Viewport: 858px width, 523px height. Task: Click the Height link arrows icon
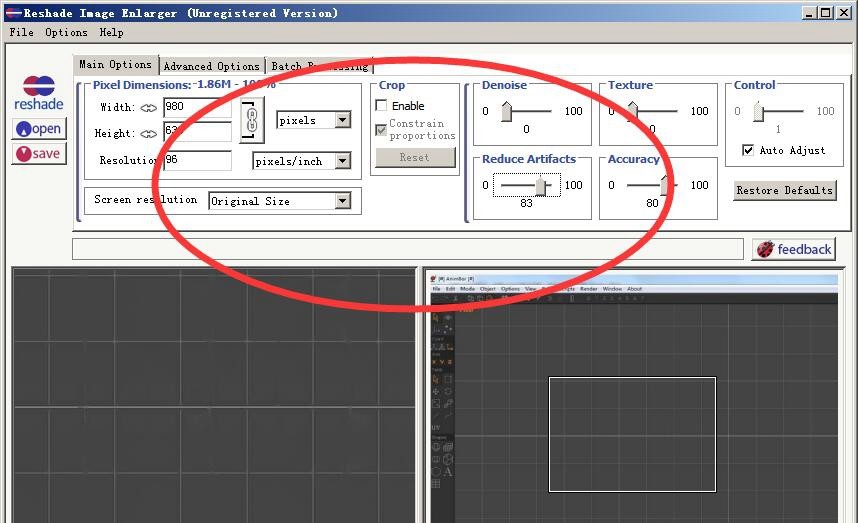tap(148, 134)
